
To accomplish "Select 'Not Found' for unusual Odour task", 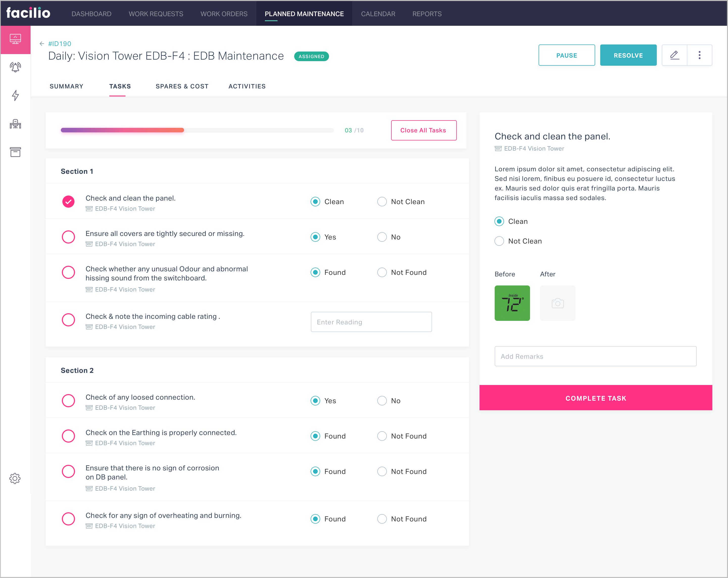I will [382, 272].
